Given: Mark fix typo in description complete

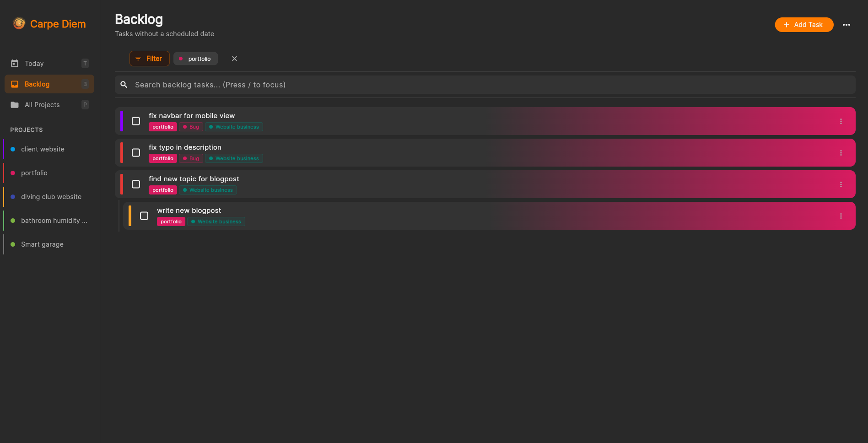Looking at the screenshot, I should (x=136, y=153).
